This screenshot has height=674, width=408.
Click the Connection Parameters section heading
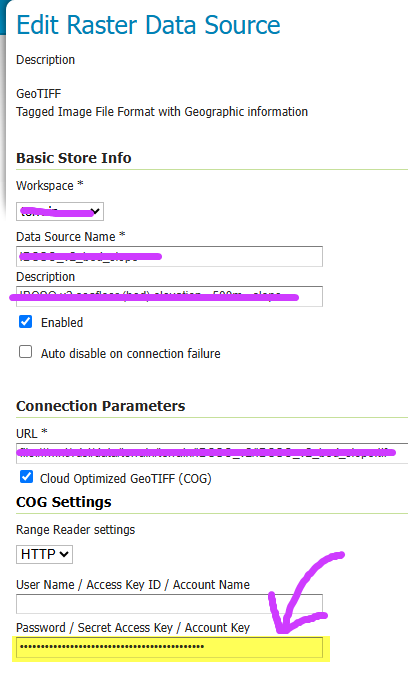(x=101, y=406)
